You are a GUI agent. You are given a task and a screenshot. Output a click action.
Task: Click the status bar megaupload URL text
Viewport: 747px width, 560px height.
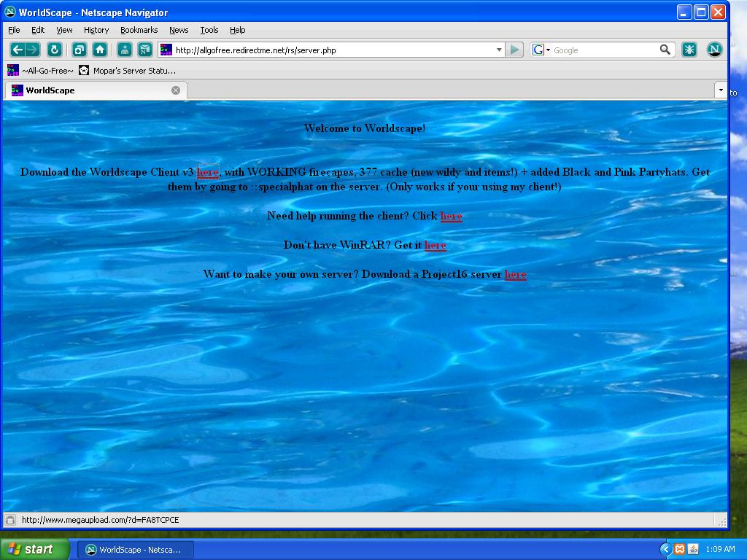101,520
